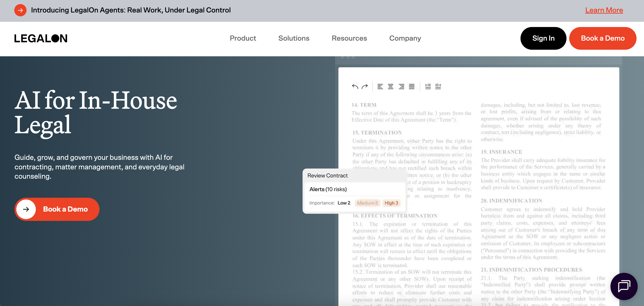
Task: Open the chat widget icon
Action: pyautogui.click(x=624, y=286)
